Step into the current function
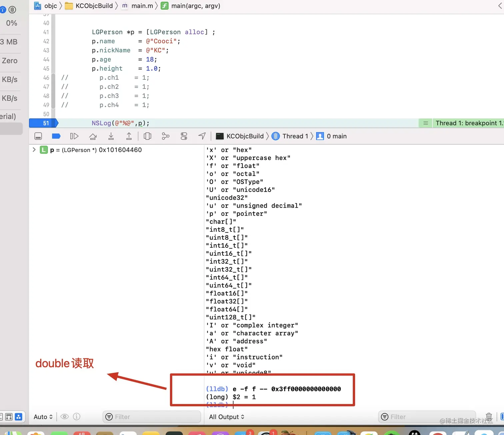 coord(111,136)
